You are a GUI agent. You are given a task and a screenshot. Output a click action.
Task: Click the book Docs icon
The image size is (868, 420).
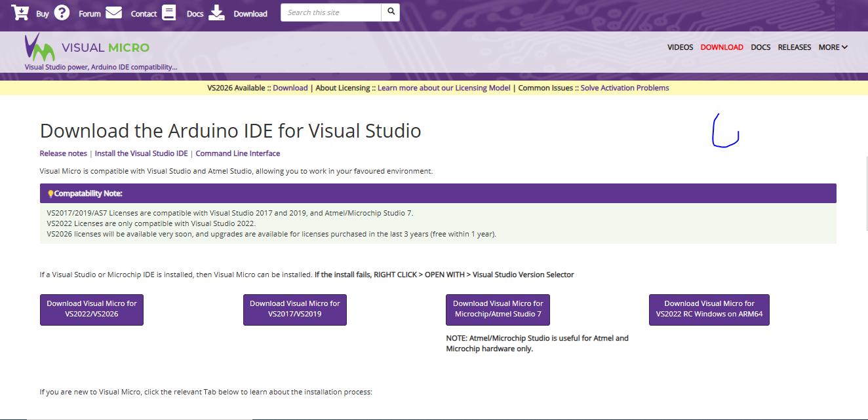point(169,12)
